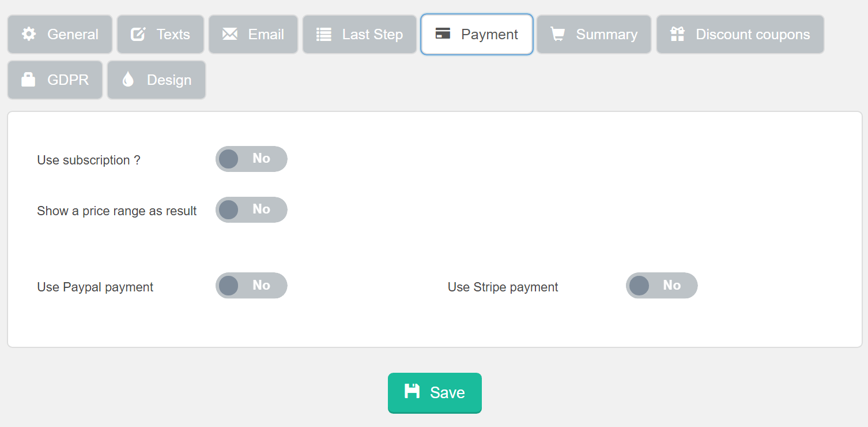This screenshot has height=427, width=868.
Task: Click the pencil icon on the Texts tab
Action: [x=138, y=34]
